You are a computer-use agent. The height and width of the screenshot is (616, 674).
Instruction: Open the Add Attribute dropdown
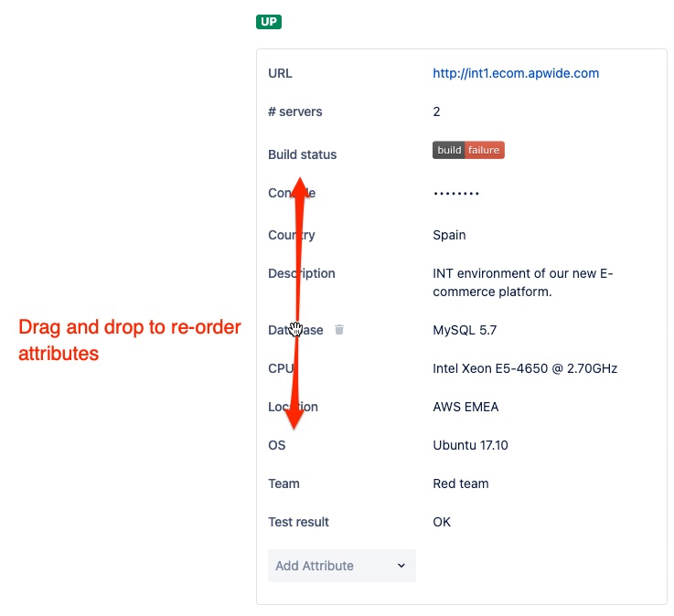click(x=341, y=566)
